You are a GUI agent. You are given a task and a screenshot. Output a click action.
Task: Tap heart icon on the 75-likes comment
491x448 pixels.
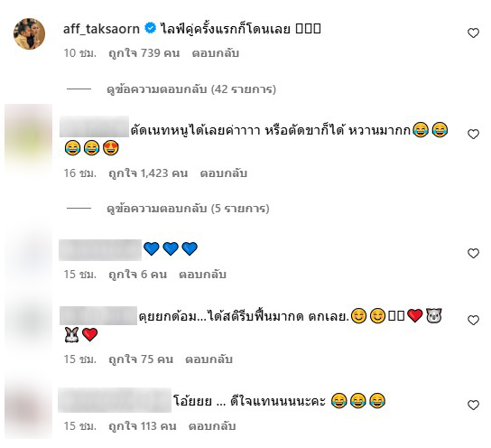(473, 320)
